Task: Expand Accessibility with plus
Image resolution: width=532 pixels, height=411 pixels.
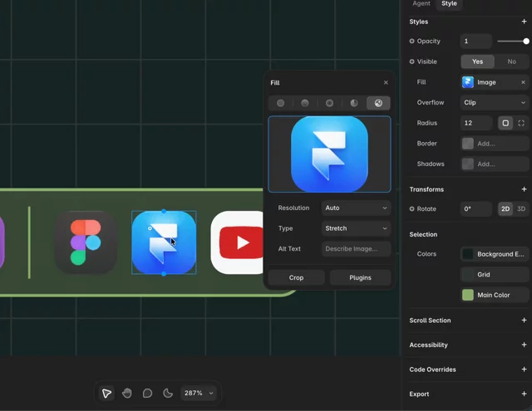Action: [x=524, y=345]
